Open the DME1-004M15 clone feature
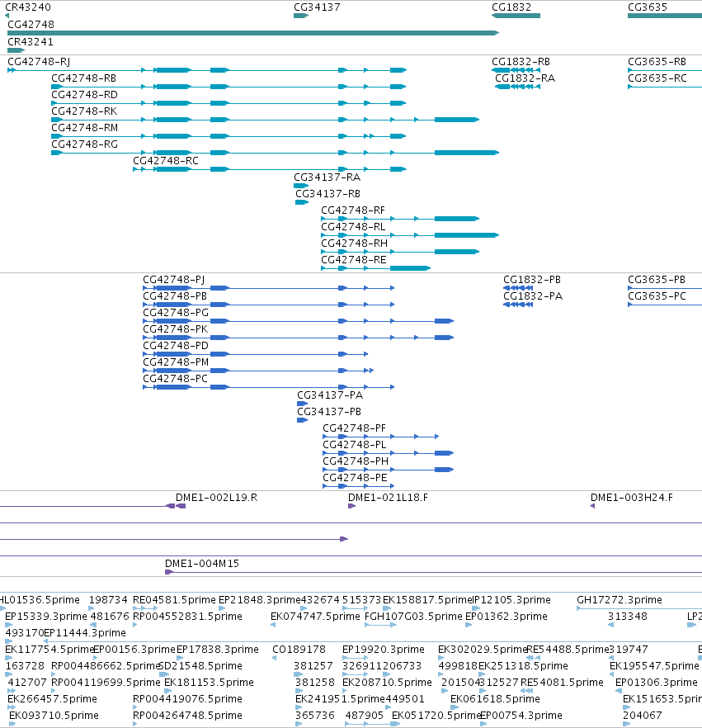Image resolution: width=702 pixels, height=728 pixels. (x=433, y=572)
